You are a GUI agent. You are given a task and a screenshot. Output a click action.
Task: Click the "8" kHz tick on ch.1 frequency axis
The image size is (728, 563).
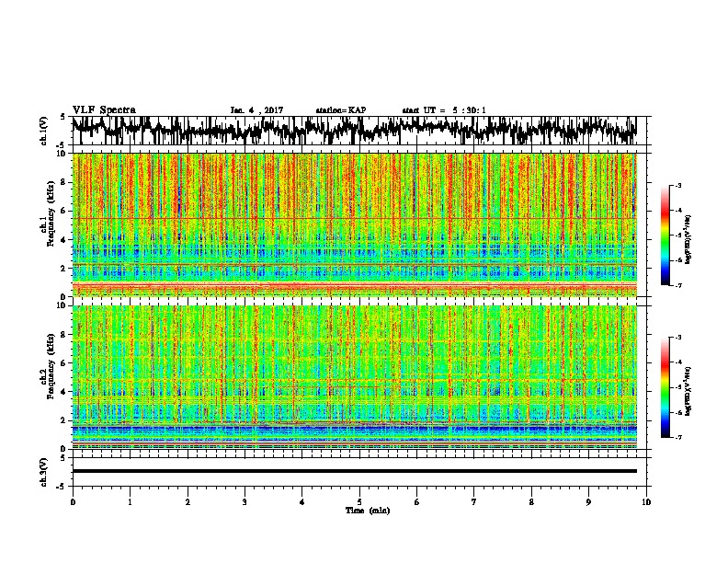point(64,182)
